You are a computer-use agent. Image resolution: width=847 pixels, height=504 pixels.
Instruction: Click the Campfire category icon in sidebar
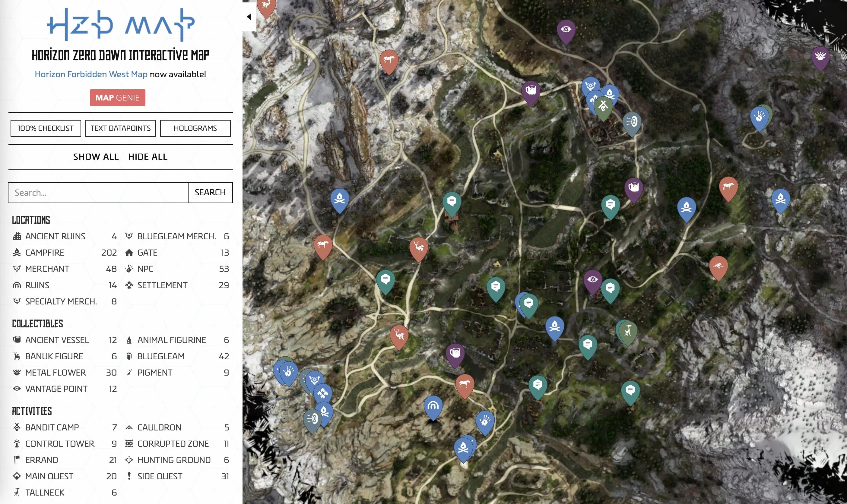point(17,253)
